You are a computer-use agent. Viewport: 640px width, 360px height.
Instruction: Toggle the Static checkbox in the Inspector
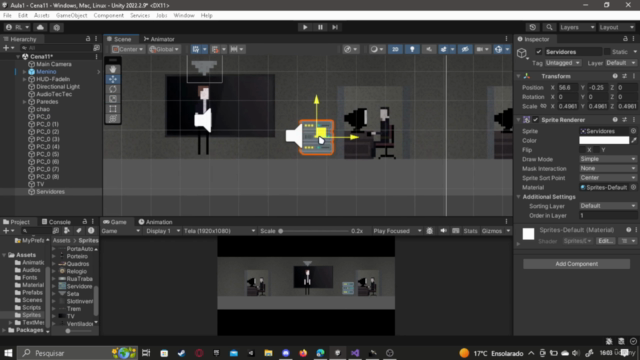point(607,52)
